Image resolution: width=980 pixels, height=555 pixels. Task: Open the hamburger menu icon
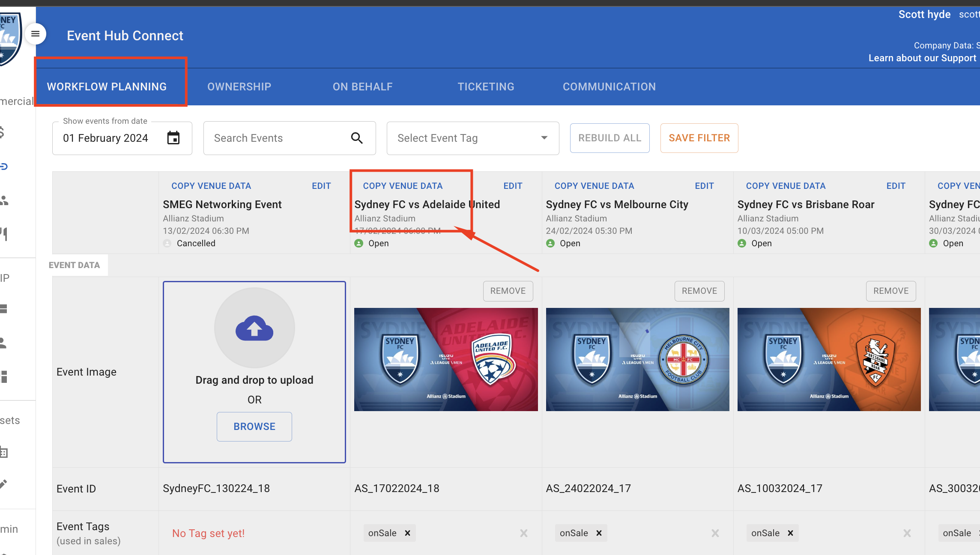pos(36,34)
